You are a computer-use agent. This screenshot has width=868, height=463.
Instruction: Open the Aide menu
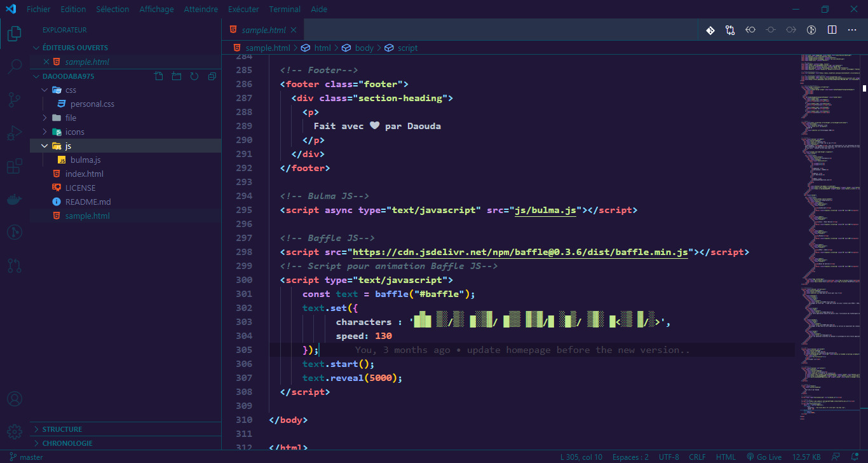tap(320, 10)
